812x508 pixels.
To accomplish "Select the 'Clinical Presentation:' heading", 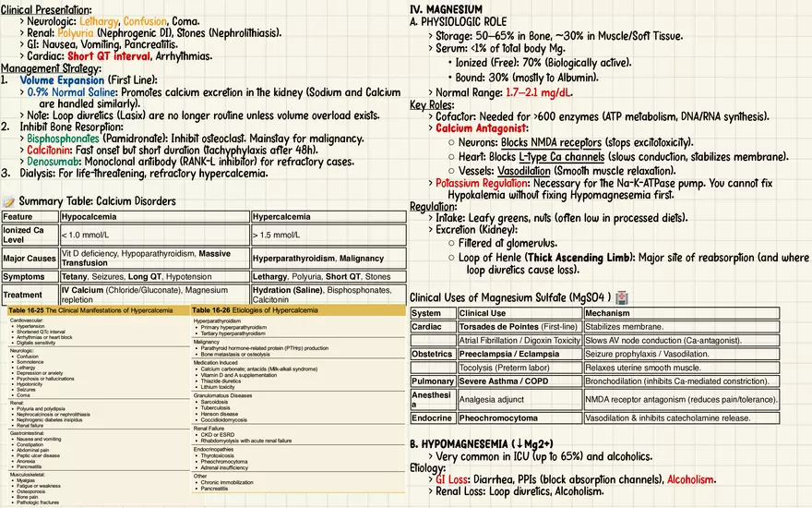I will 46,9.
